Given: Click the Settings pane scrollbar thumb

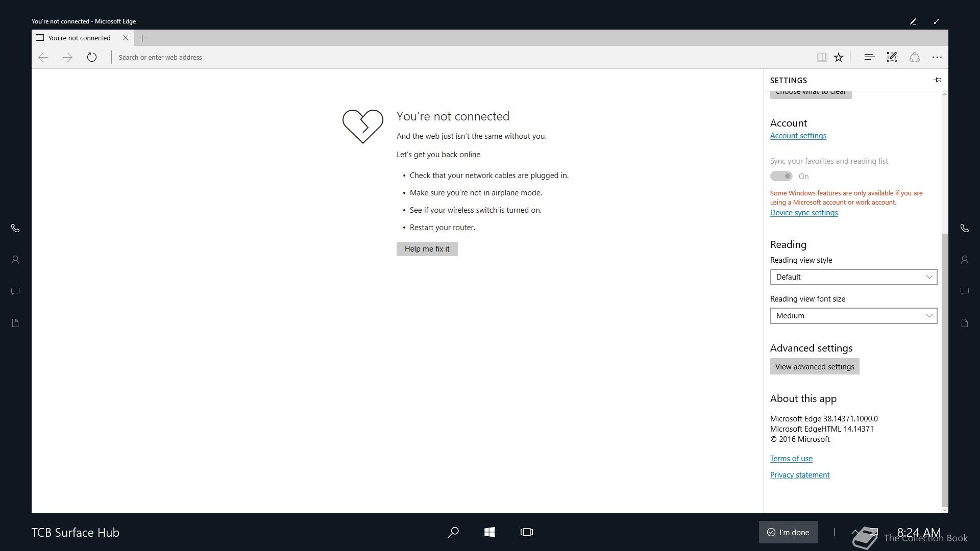Looking at the screenshot, I should 944,370.
